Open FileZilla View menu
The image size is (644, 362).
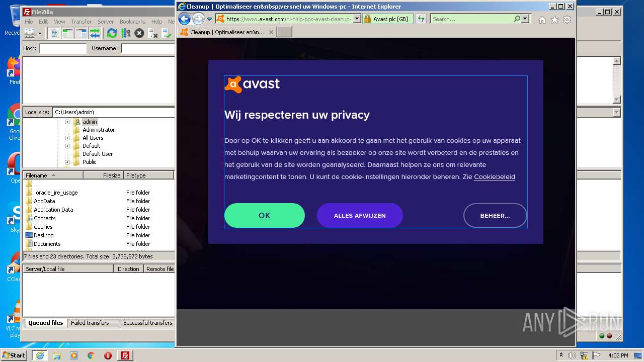pyautogui.click(x=59, y=22)
